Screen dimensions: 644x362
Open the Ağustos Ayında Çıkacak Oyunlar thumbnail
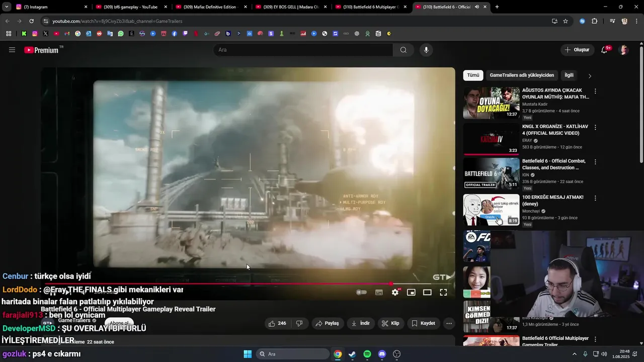pyautogui.click(x=491, y=103)
